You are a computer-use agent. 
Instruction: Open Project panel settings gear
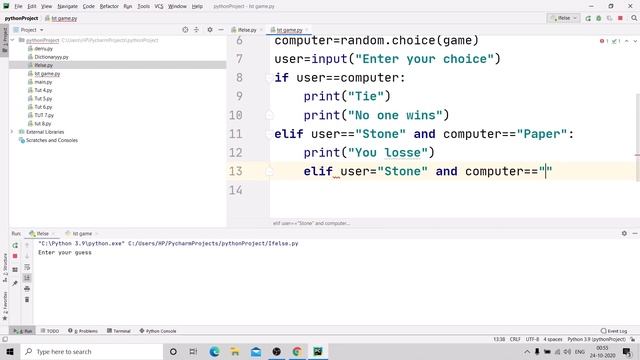[210, 30]
